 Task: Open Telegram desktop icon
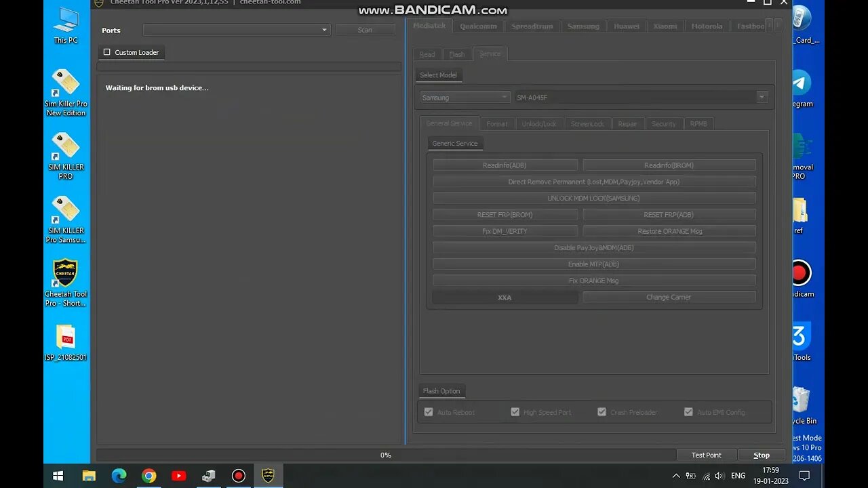pyautogui.click(x=802, y=89)
